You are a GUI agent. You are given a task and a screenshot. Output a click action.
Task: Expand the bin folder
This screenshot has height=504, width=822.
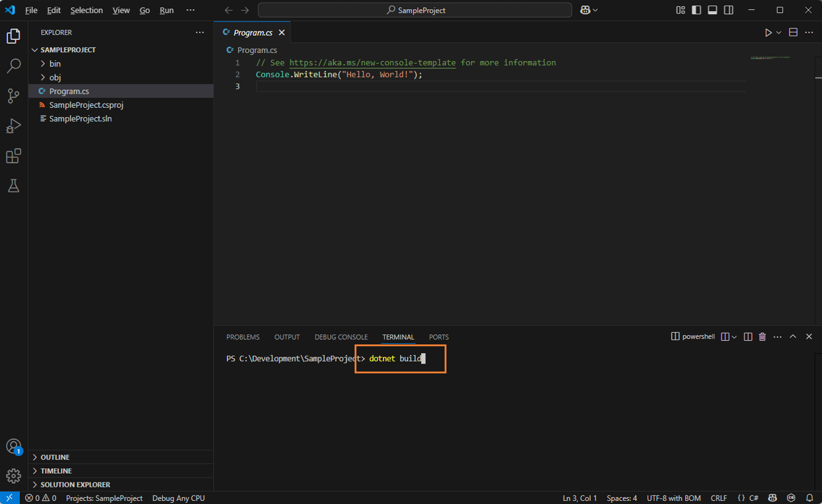point(55,63)
